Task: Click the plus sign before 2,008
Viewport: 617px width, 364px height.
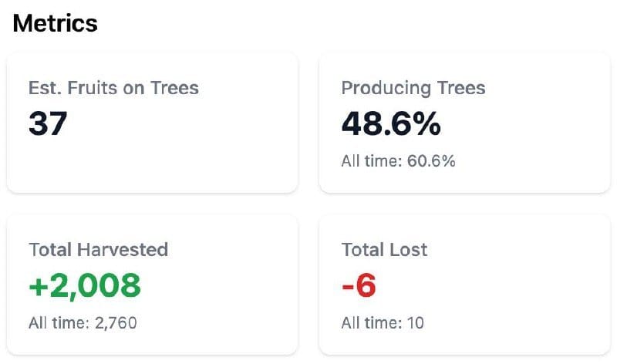Action: coord(39,286)
